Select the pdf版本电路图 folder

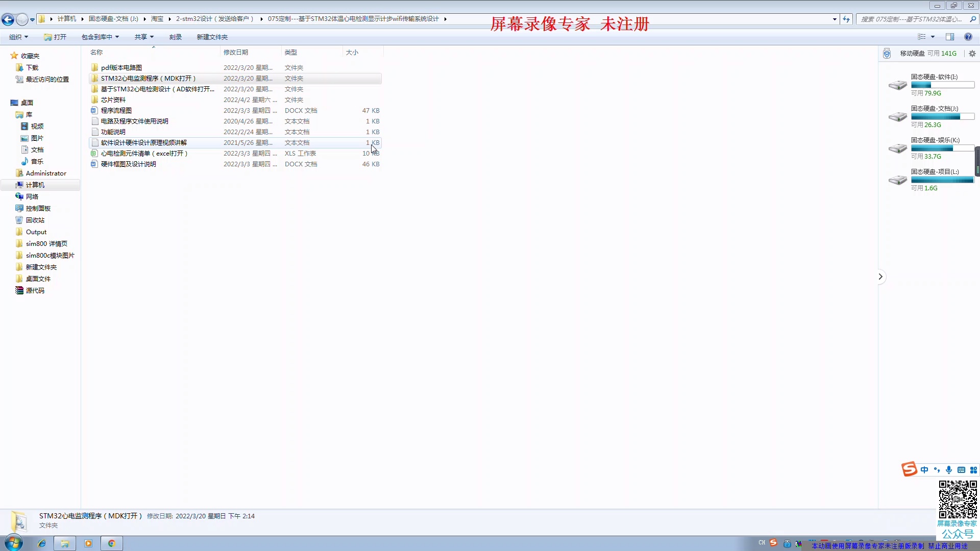tap(121, 67)
